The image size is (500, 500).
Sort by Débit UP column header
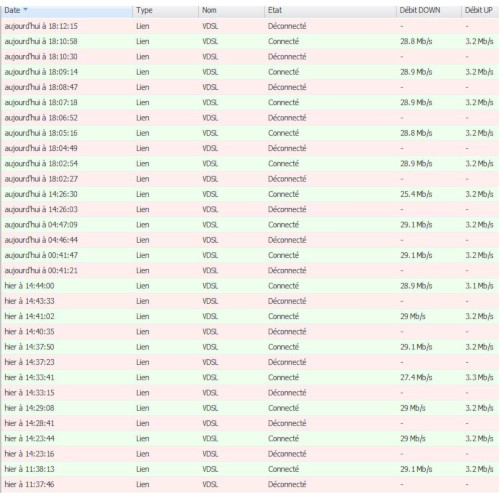click(480, 11)
